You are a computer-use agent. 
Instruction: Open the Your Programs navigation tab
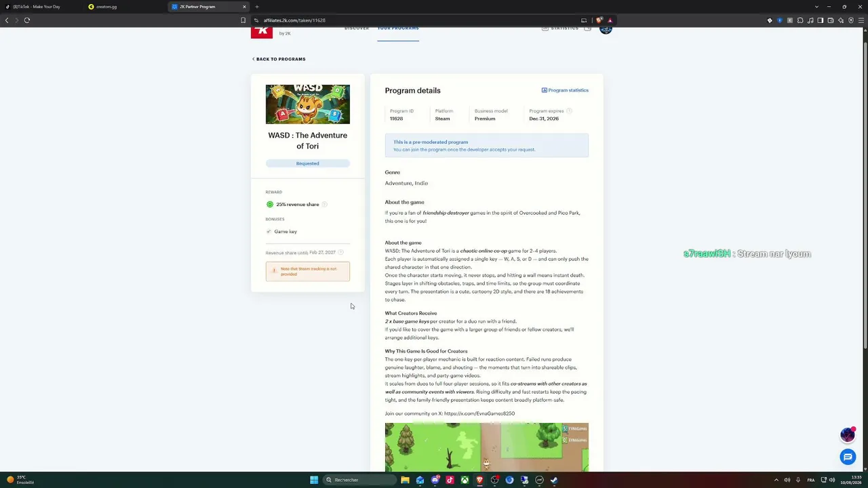pyautogui.click(x=398, y=28)
